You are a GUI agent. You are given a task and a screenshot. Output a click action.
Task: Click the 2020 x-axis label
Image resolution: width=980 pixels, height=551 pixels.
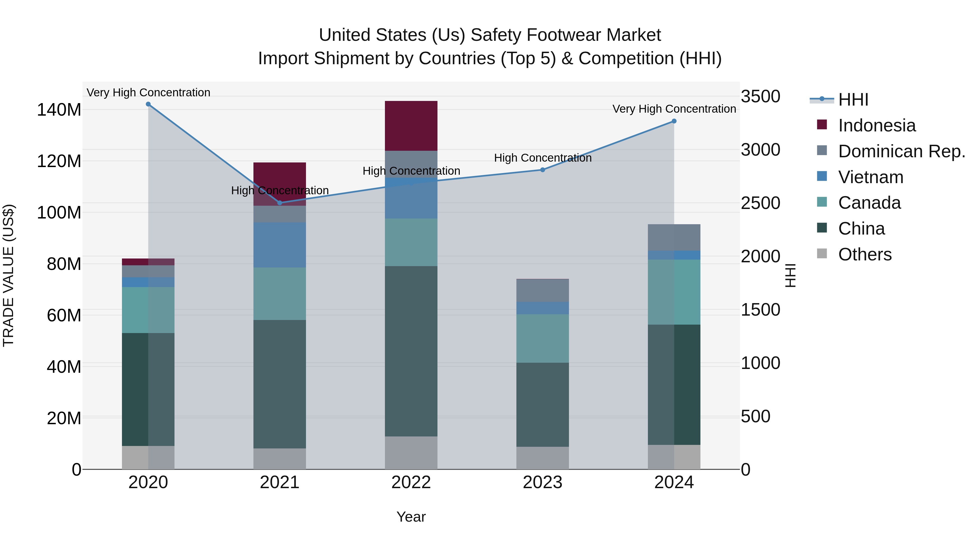click(x=148, y=482)
